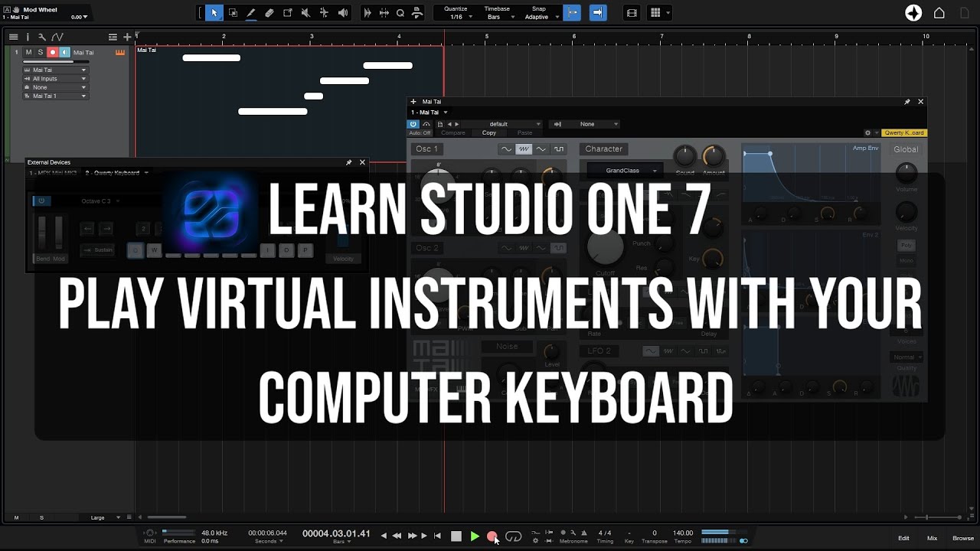Toggle the blue autoscroll arrow button

598,12
